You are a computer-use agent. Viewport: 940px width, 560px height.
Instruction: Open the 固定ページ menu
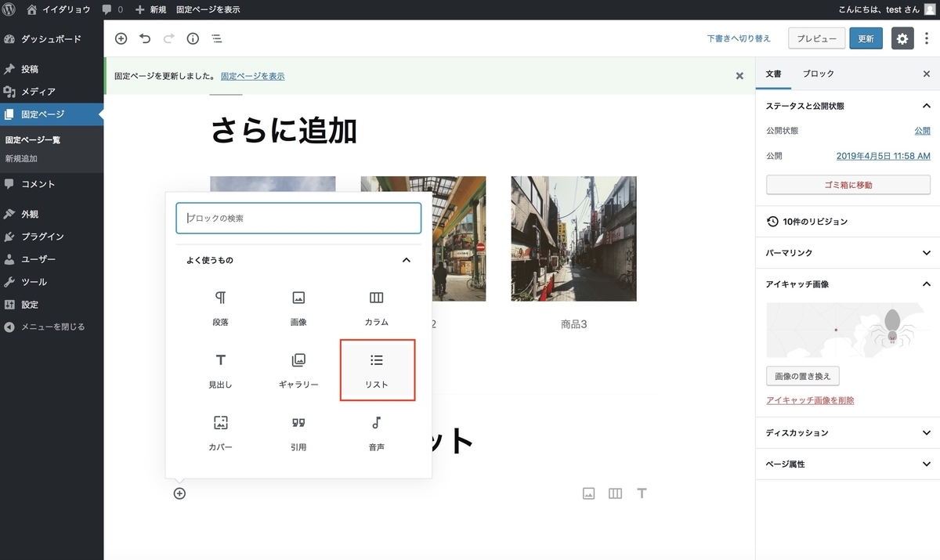(52, 114)
